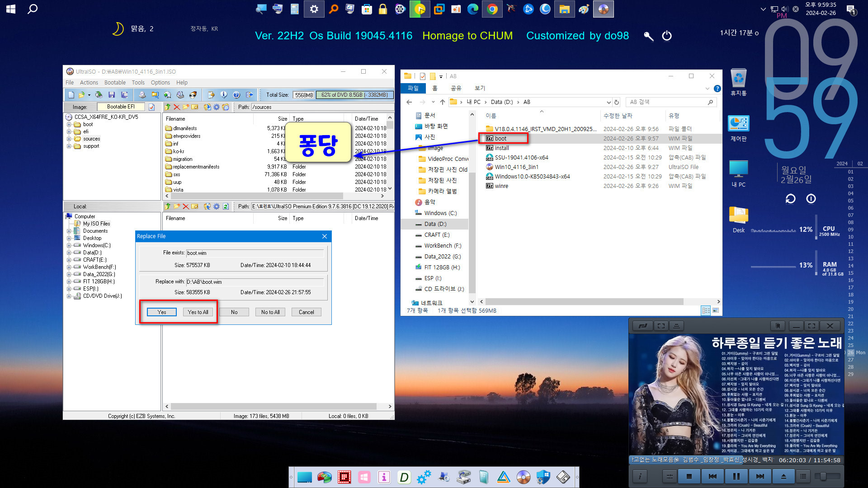Open the 제어판 control panel desktop icon
868x488 pixels.
coord(738,128)
